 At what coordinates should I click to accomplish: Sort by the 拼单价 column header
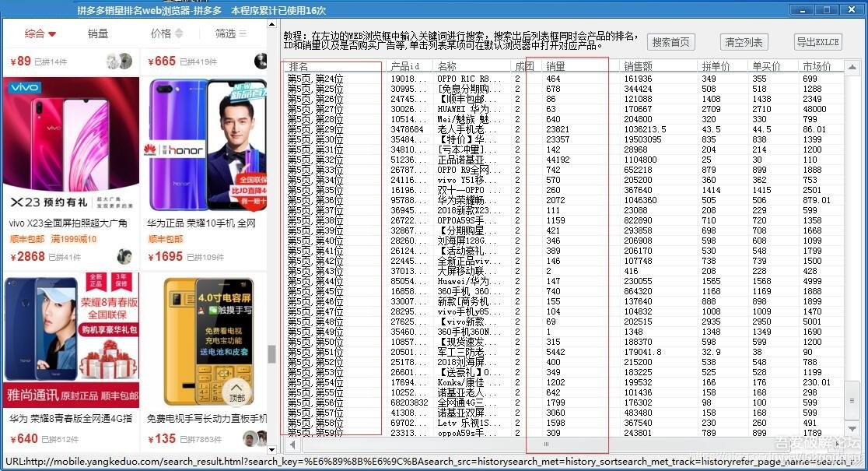tap(723, 66)
